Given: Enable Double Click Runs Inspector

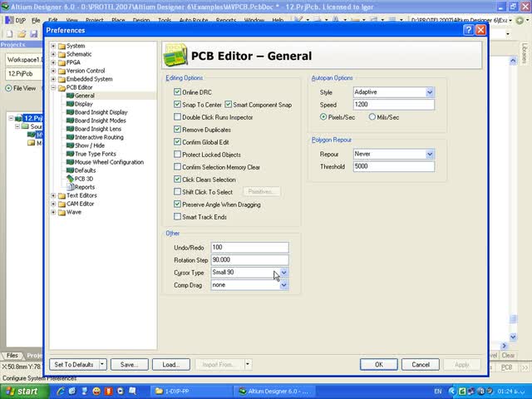Looking at the screenshot, I should (177, 117).
